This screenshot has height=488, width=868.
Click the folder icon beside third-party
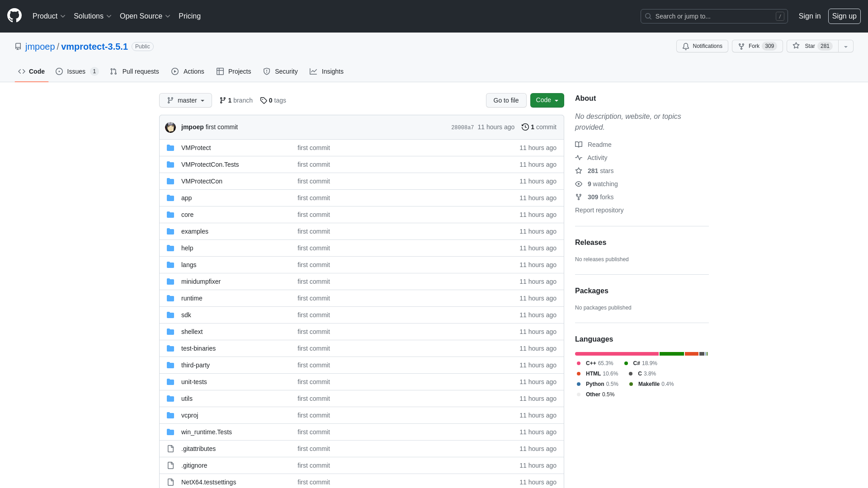pos(170,365)
